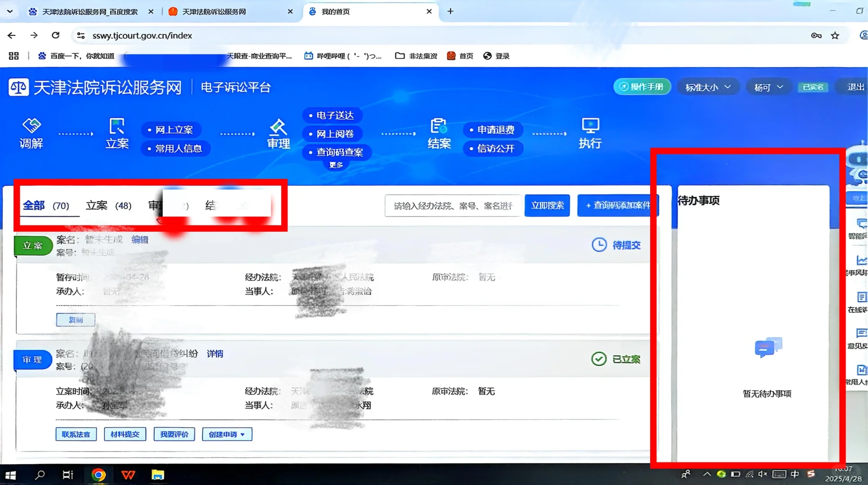Click the 复制 button on pending case
This screenshot has width=868, height=485.
pyautogui.click(x=76, y=320)
